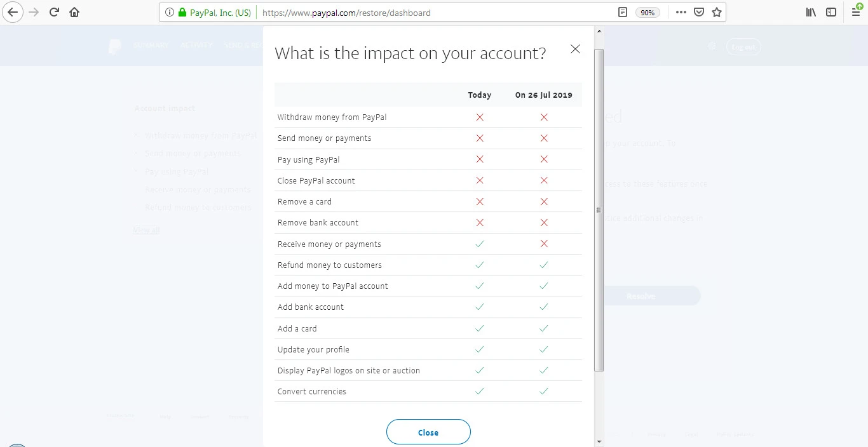868x447 pixels.
Task: Click Today red X for Remove bank account
Action: 480,222
